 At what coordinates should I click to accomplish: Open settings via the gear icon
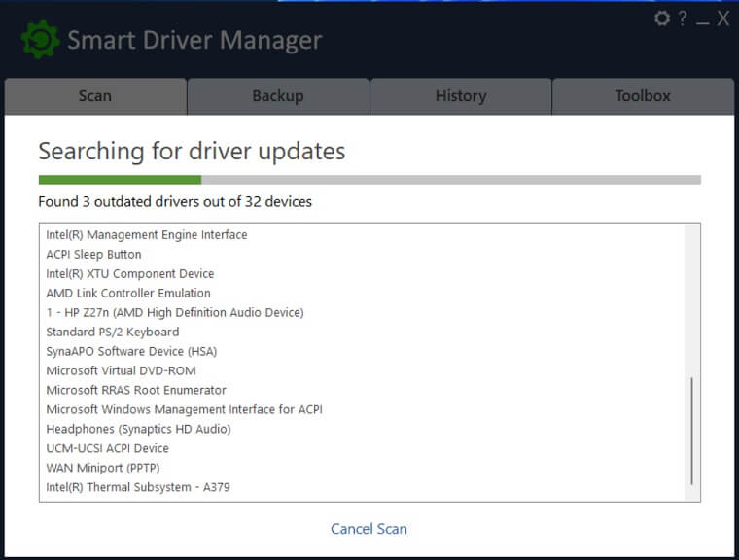coord(662,18)
